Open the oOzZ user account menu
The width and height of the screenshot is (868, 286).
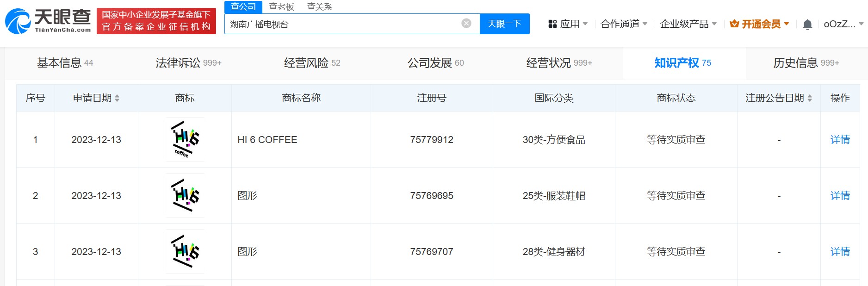tap(843, 24)
